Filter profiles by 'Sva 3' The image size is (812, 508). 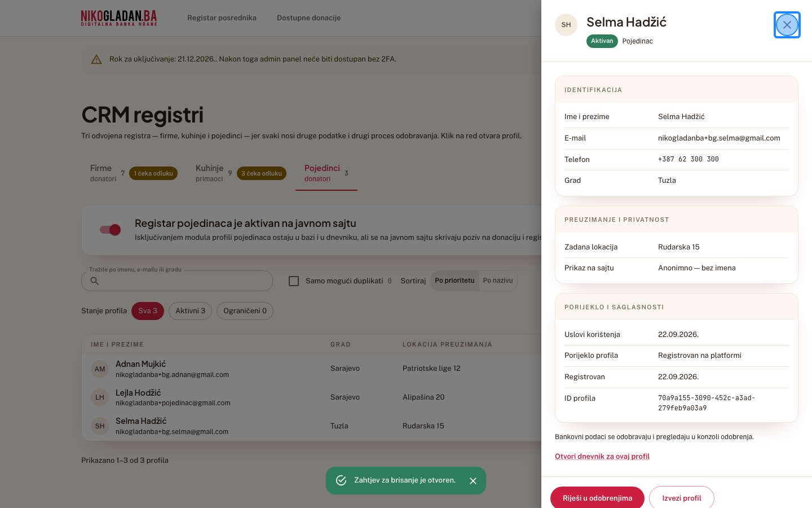148,311
